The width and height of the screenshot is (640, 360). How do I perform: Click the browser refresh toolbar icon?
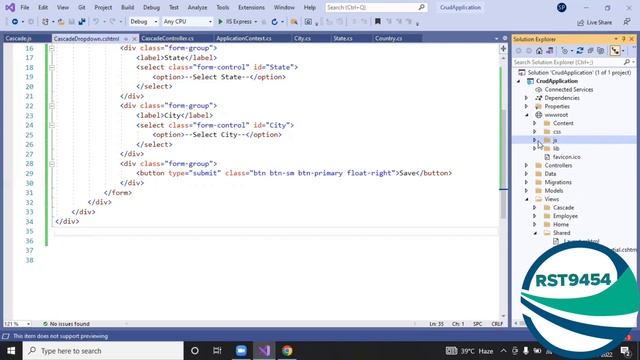(x=275, y=22)
